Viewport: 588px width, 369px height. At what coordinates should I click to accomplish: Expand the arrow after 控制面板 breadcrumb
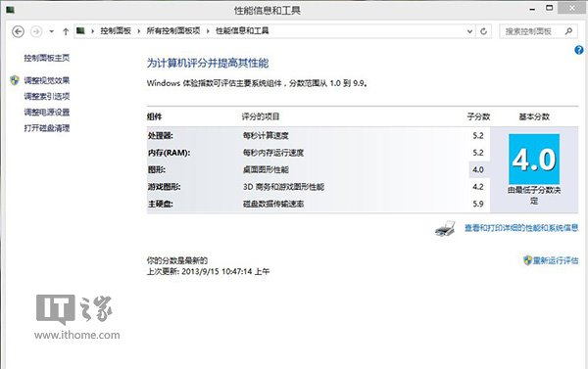click(x=139, y=31)
